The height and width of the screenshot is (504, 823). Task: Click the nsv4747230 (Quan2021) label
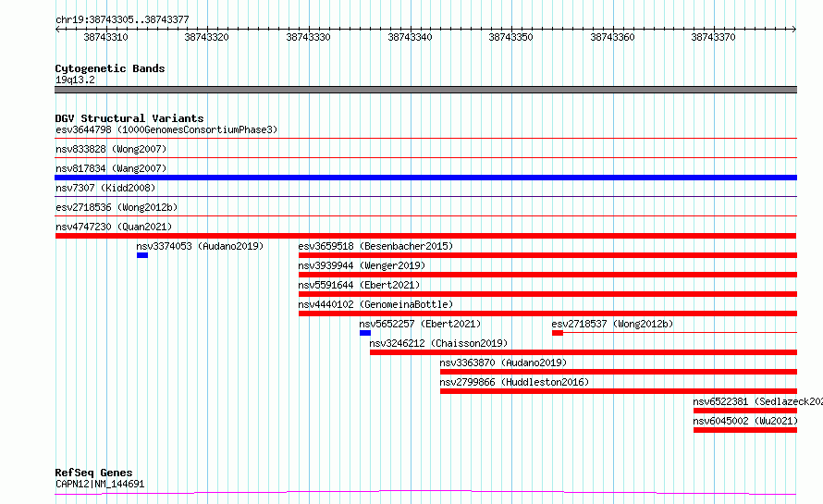(x=114, y=227)
